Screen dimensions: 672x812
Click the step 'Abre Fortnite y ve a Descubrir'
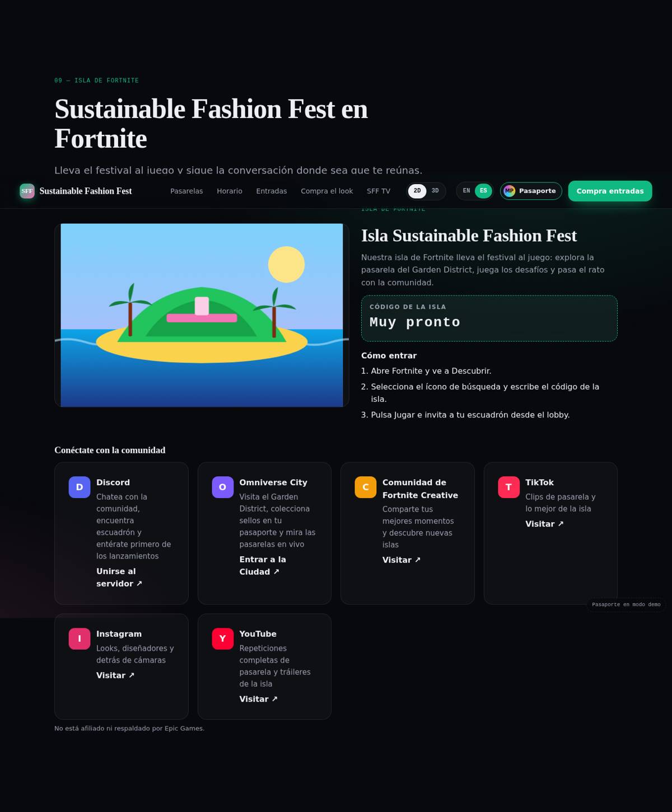point(431,371)
